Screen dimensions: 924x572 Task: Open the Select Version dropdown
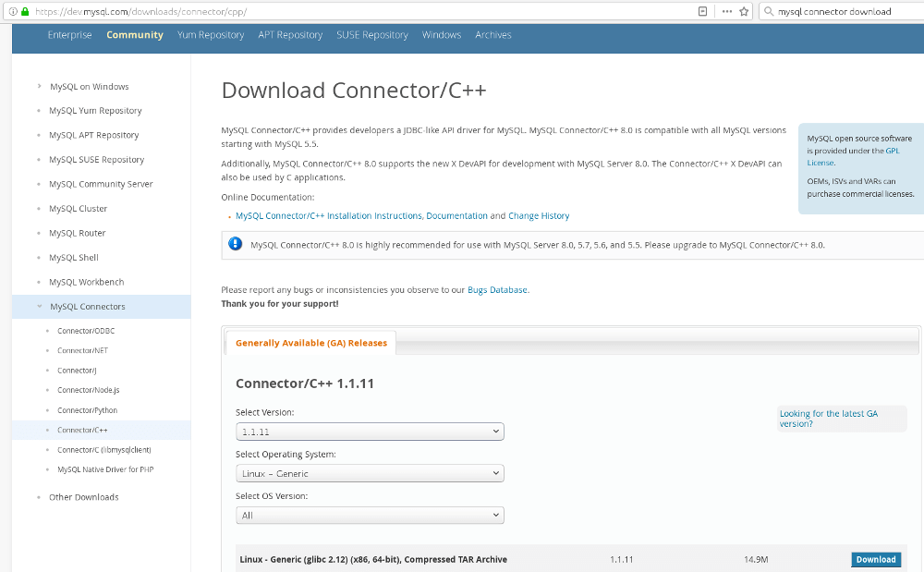pyautogui.click(x=370, y=432)
